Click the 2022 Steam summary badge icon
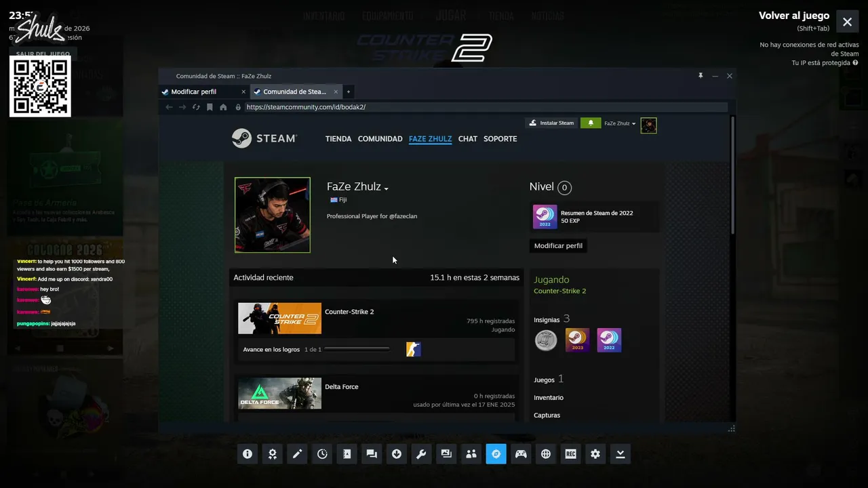This screenshot has width=868, height=488. 545,217
